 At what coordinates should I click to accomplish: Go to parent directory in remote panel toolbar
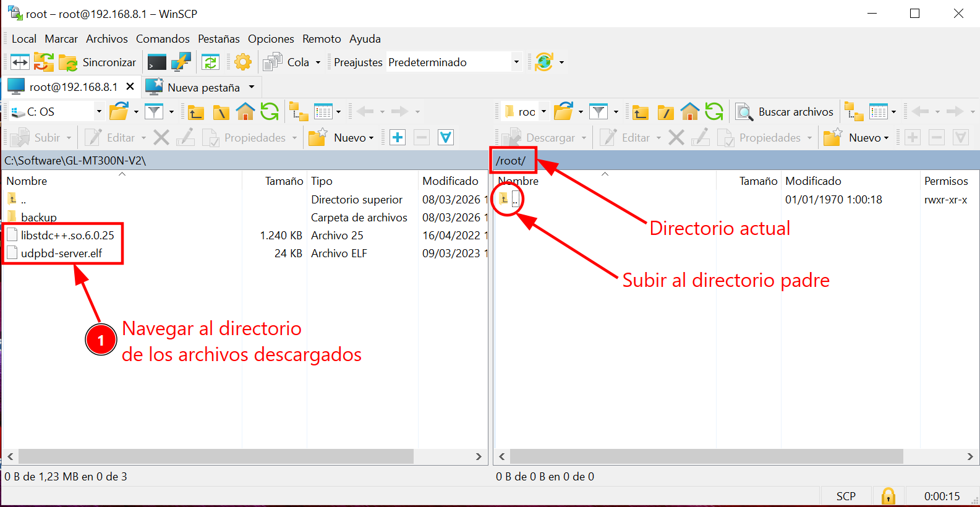pyautogui.click(x=641, y=112)
